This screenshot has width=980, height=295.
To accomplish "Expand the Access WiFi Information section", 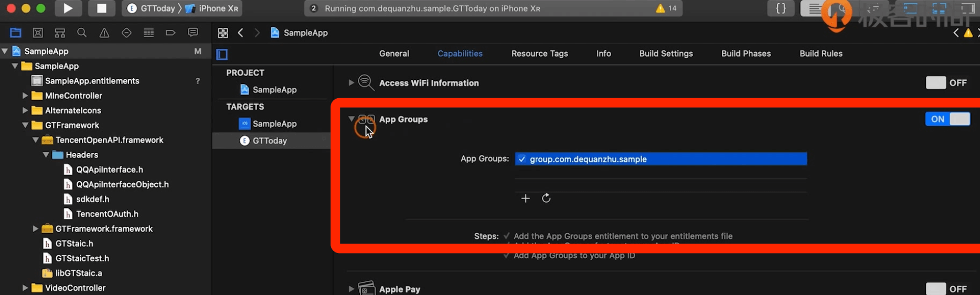I will pos(351,83).
